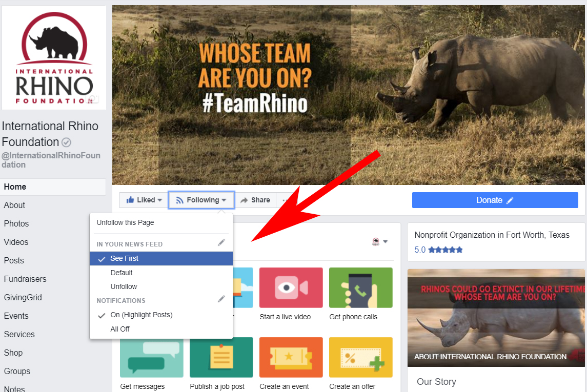Open Fundraisers in the sidebar

pos(25,279)
